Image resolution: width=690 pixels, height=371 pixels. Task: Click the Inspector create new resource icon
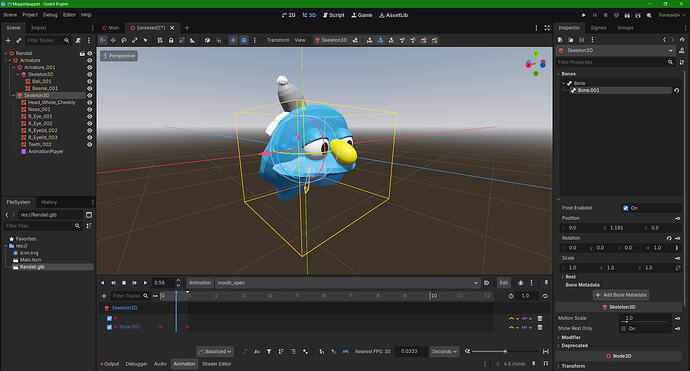[x=560, y=40]
